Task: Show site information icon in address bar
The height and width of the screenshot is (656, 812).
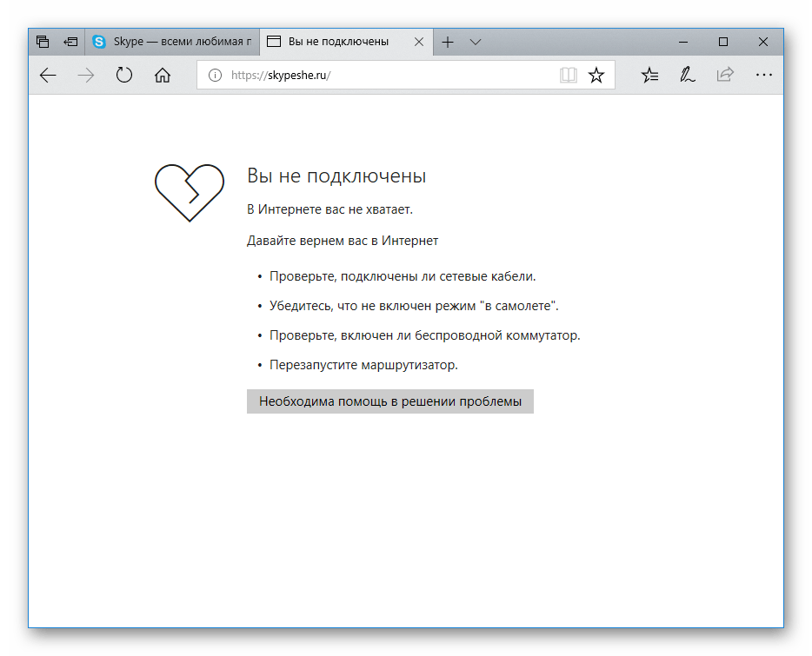Action: click(215, 75)
